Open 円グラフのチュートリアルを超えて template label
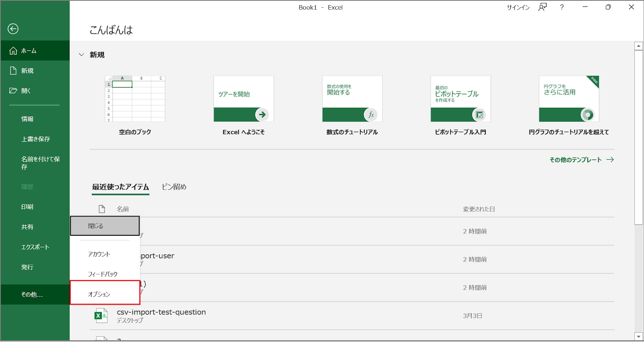644x362 pixels. pos(569,132)
